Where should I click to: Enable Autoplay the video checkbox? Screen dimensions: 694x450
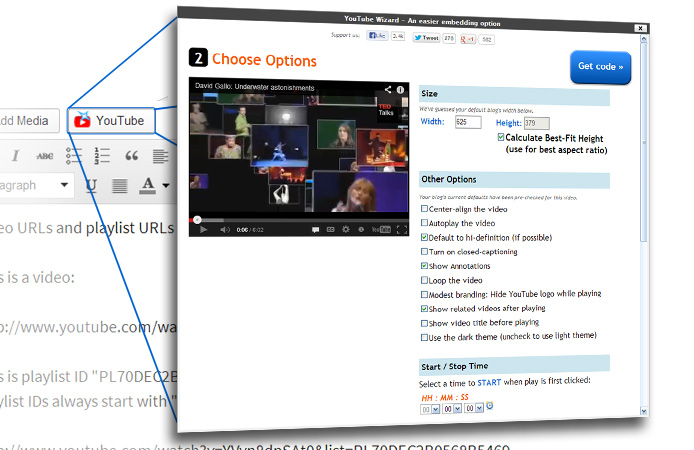425,223
